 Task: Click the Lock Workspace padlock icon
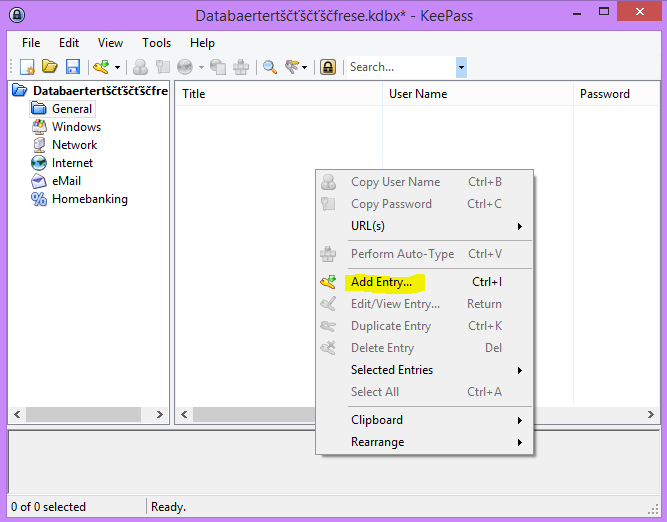(x=328, y=67)
